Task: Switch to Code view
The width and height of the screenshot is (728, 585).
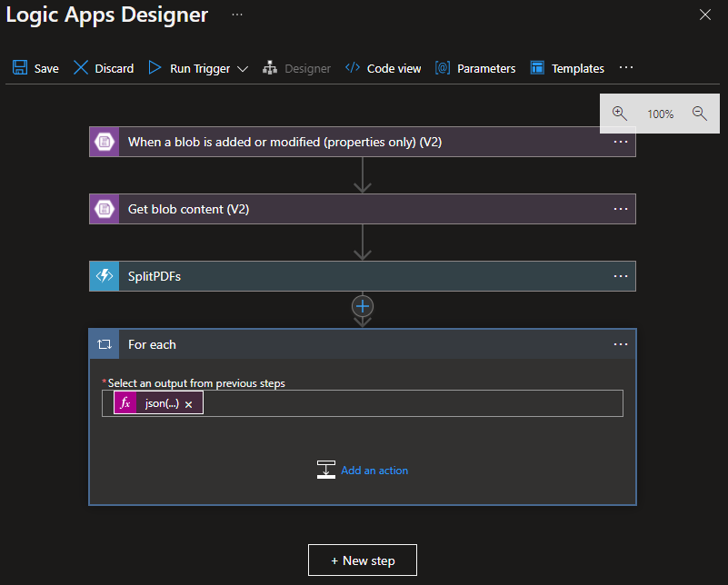Action: [384, 68]
